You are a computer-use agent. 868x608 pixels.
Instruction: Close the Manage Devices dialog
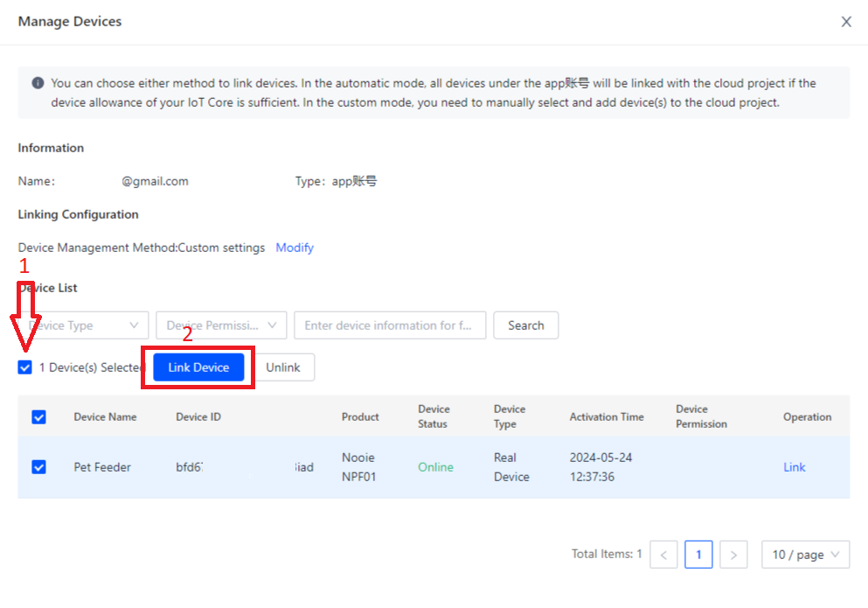(845, 22)
